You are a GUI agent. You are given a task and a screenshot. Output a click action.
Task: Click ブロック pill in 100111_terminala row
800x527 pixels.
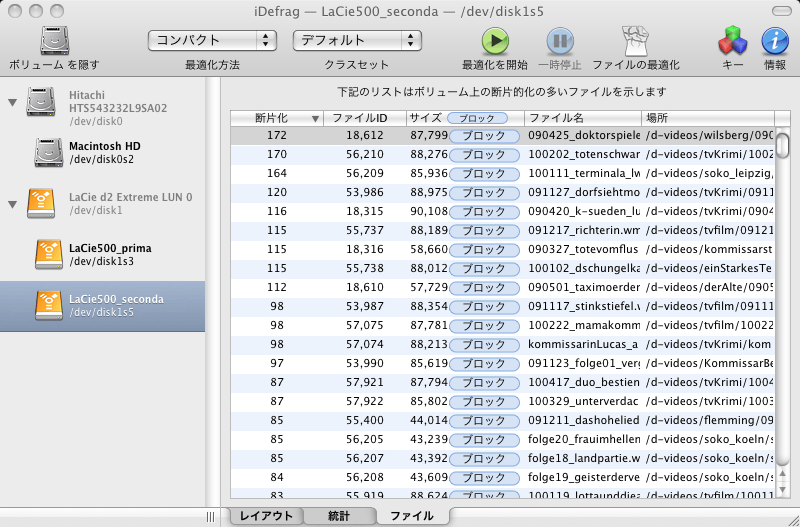484,173
